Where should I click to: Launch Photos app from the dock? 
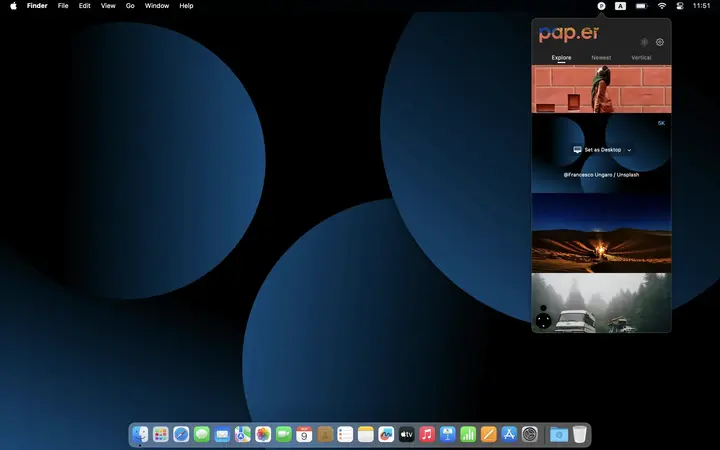coord(263,434)
